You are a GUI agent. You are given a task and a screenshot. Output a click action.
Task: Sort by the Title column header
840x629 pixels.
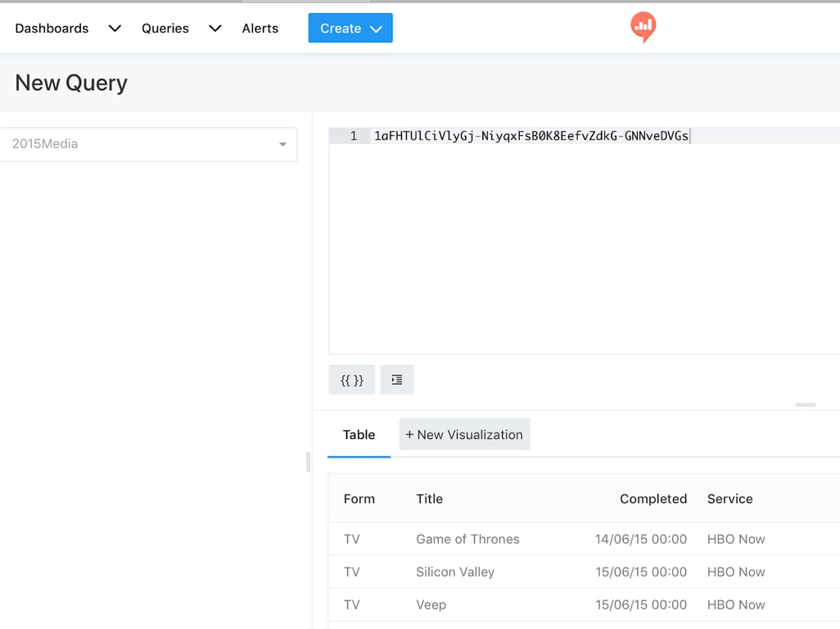[x=429, y=499]
